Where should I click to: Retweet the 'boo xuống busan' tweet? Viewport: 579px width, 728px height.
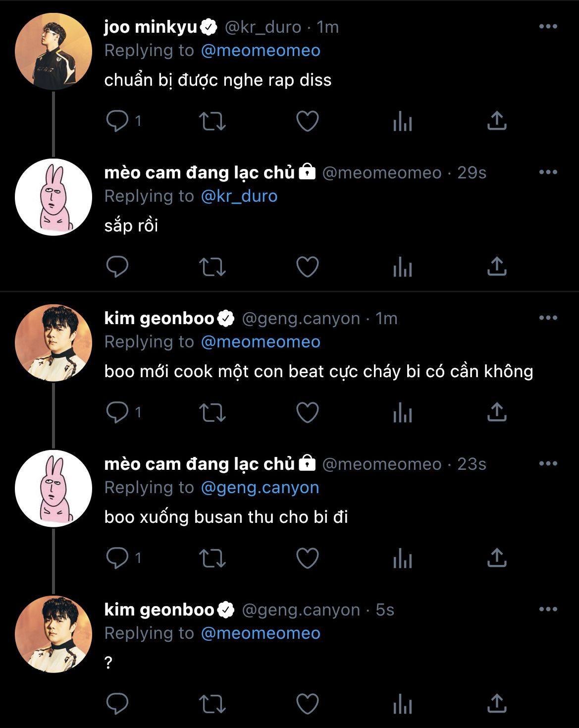(212, 558)
